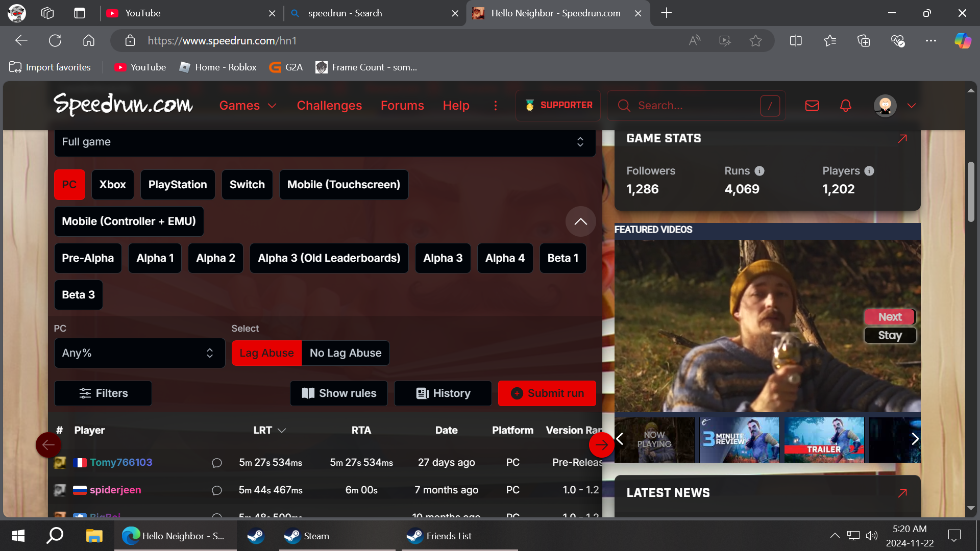Expand the Games menu
The width and height of the screenshot is (980, 551).
[248, 106]
